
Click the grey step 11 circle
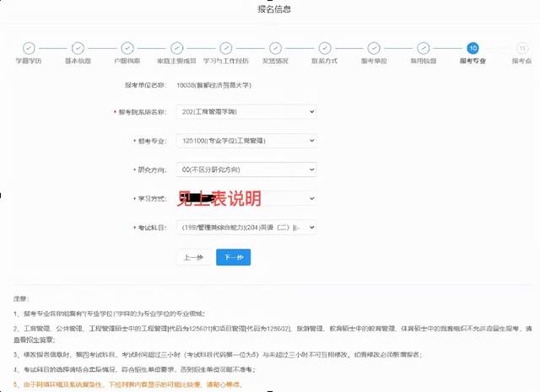522,48
